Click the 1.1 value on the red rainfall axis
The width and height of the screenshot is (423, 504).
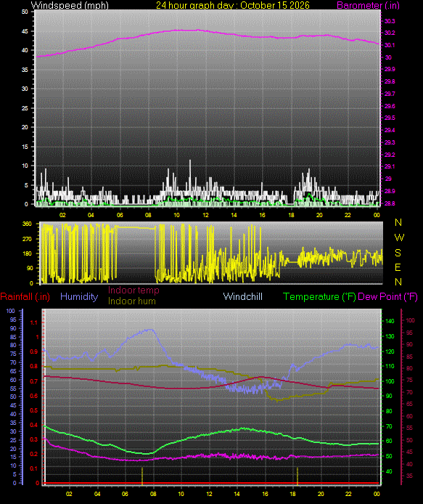33,322
